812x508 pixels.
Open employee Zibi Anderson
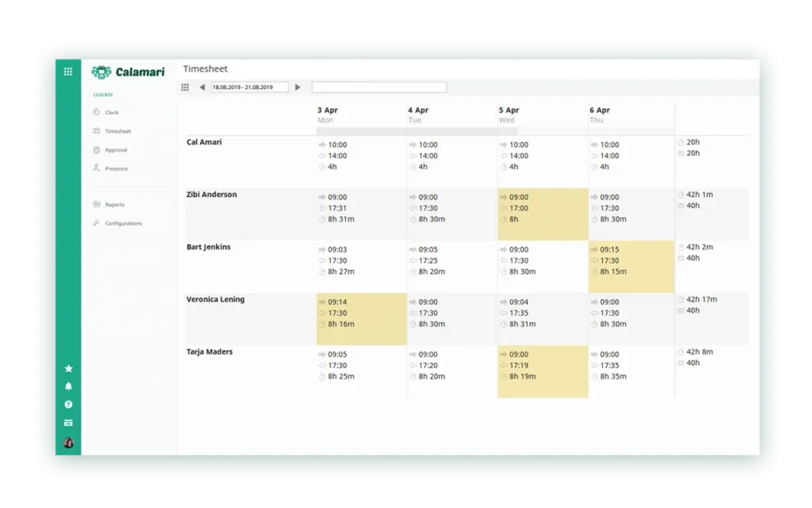click(212, 194)
